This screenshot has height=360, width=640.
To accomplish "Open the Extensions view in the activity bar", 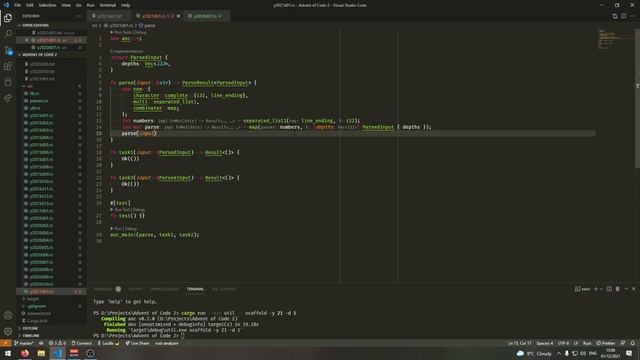I will click(x=8, y=66).
